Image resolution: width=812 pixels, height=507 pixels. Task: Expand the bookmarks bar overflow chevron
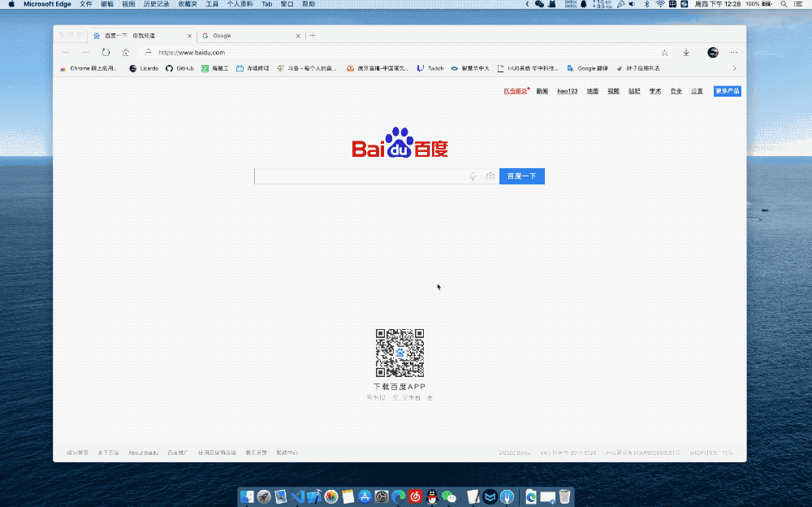734,68
